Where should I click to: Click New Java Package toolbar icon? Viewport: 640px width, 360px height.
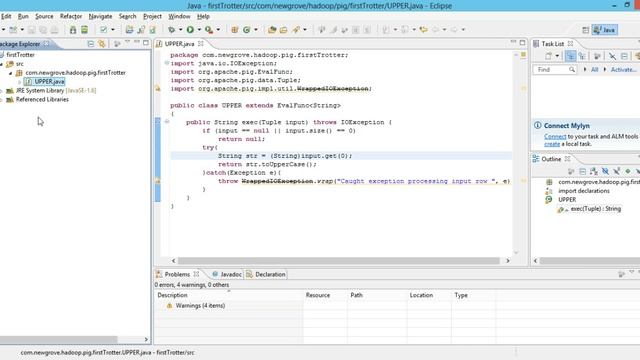(x=235, y=29)
